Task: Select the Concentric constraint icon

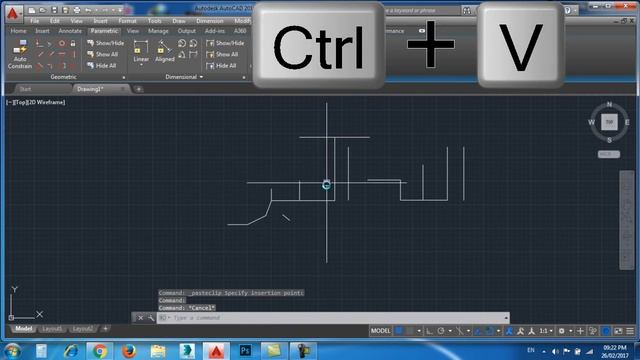Action: pos(62,43)
